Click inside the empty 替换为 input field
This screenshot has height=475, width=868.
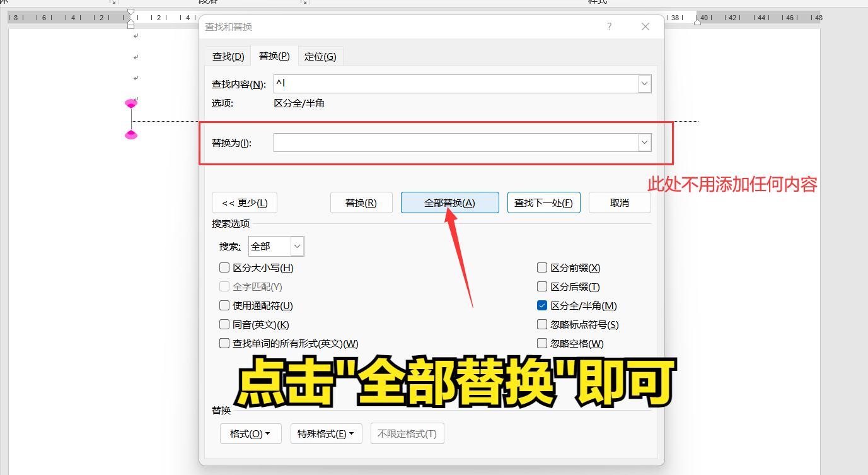(x=454, y=142)
